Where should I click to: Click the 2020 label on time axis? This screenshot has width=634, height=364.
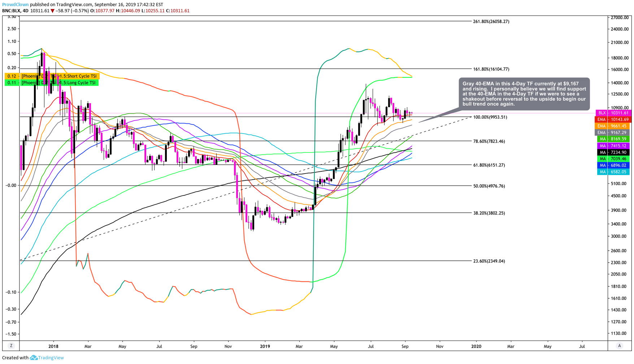(x=476, y=346)
